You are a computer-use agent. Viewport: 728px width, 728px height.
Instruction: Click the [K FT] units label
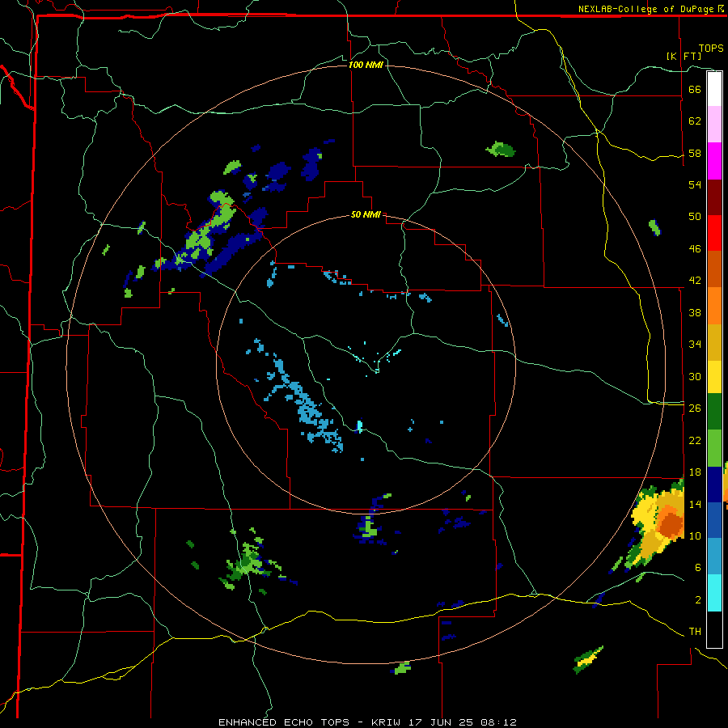(684, 56)
